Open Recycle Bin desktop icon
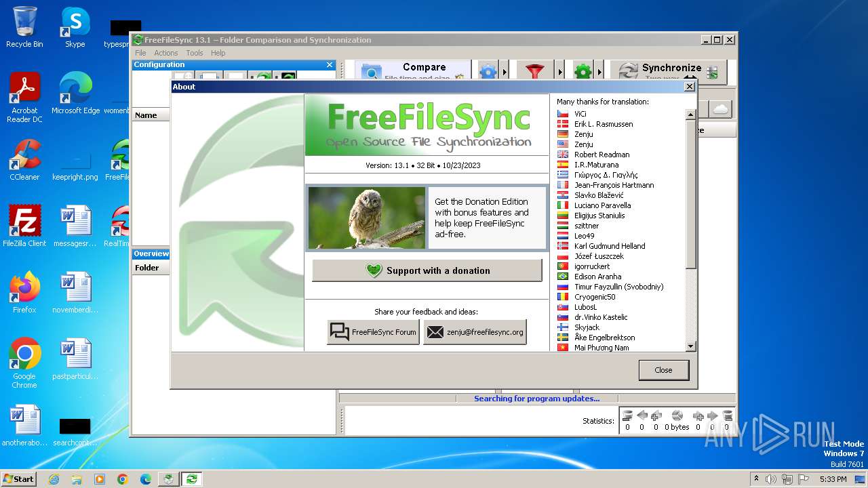This screenshot has height=488, width=868. click(24, 27)
